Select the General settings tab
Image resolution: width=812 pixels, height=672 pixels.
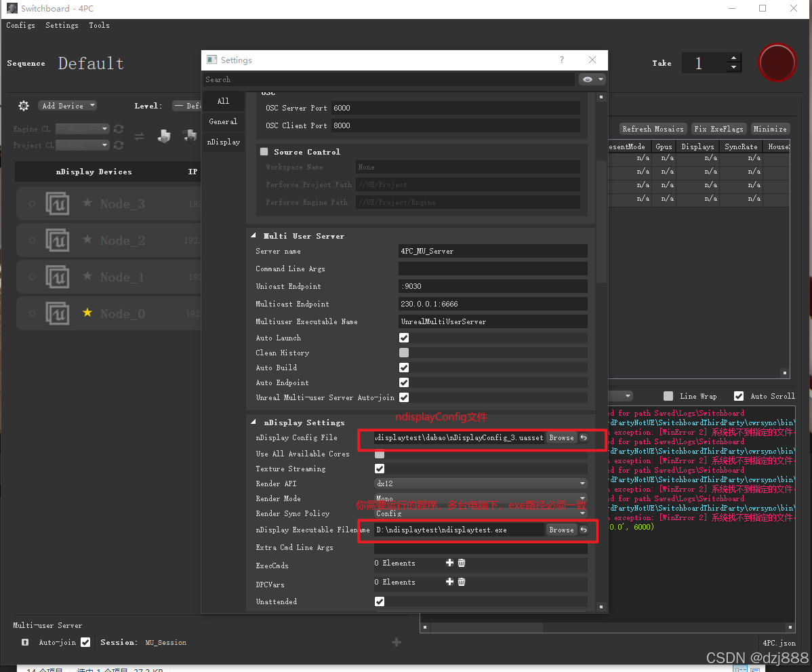223,121
